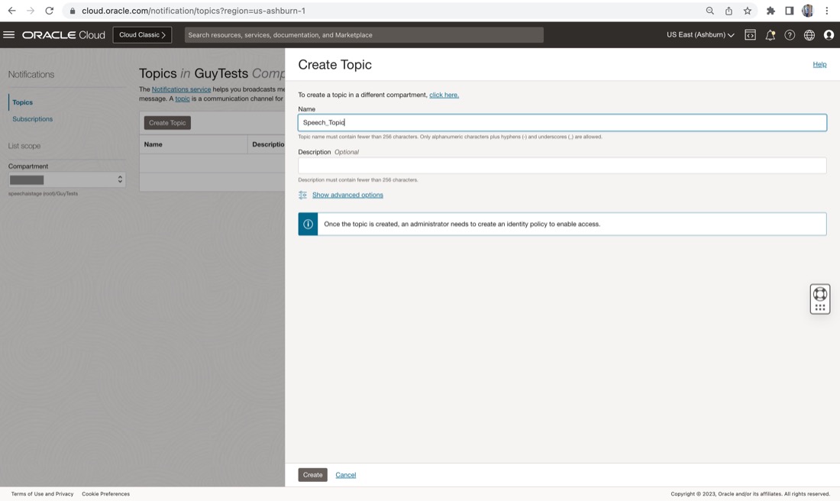Click the Oracle Cloud logo
The height and width of the screenshot is (504, 840).
click(x=63, y=35)
